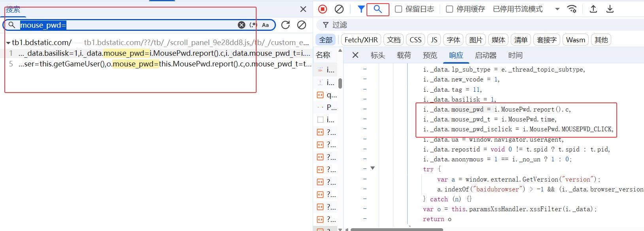644x231 pixels.
Task: Switch to the 标头 tab
Action: click(378, 55)
